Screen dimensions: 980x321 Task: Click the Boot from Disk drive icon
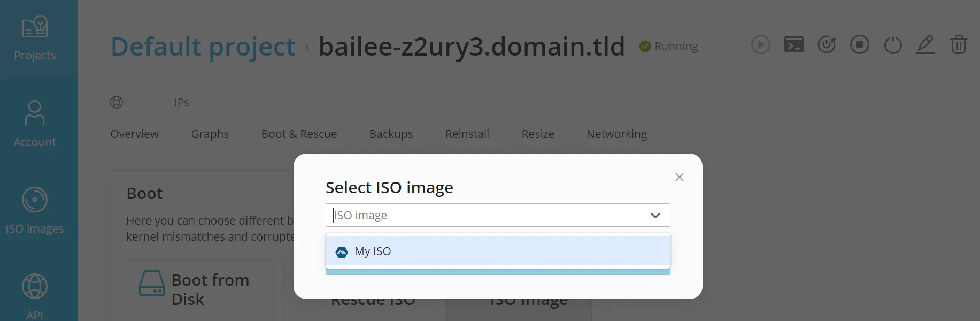pyautogui.click(x=152, y=283)
